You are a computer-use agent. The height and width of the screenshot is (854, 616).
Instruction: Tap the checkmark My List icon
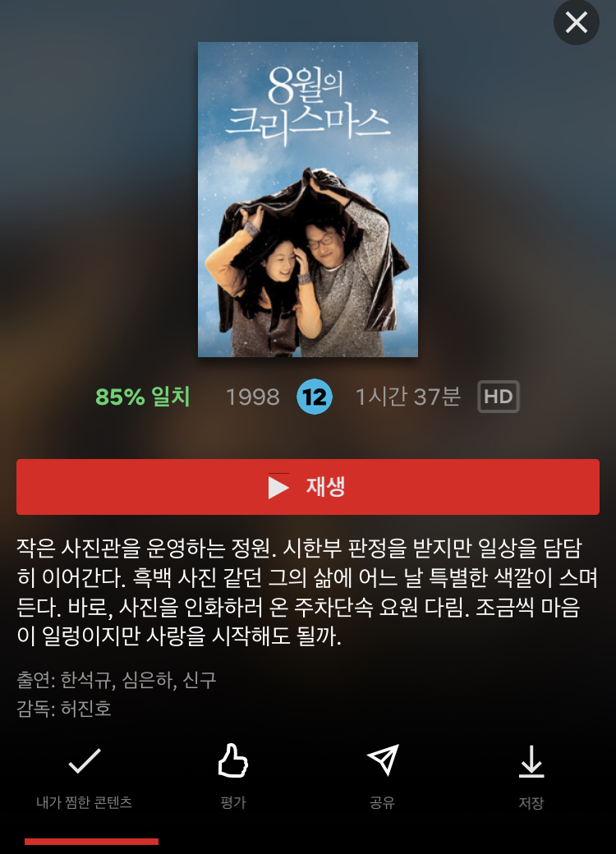(x=85, y=761)
